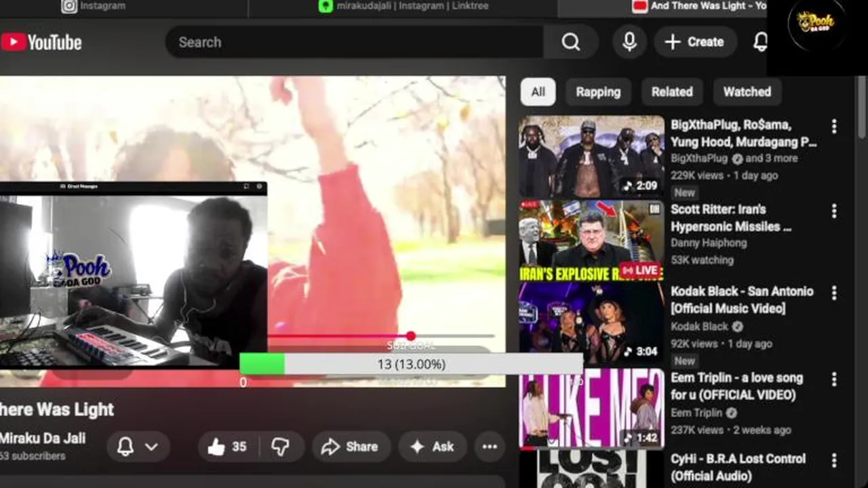Switch to the Instagram browser tab
The image size is (868, 488).
[94, 7]
